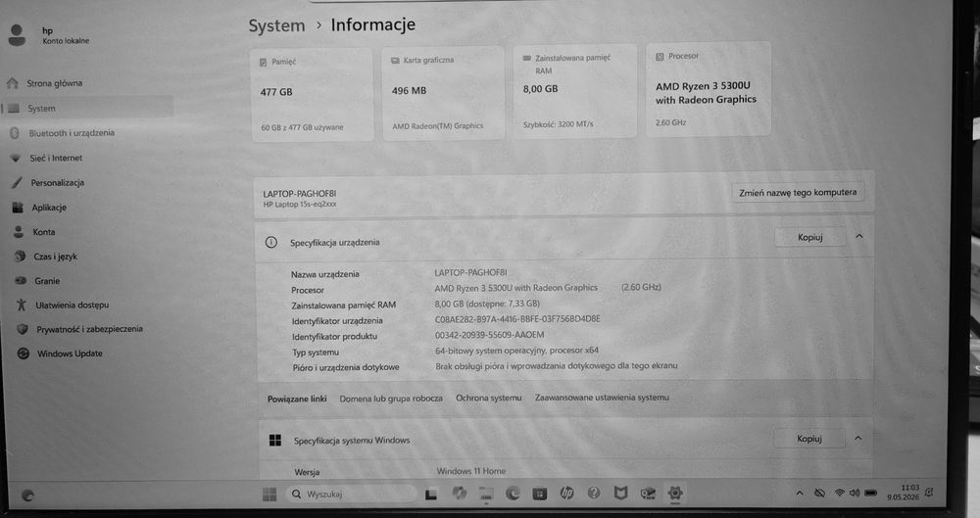Click the Czas i język globe icon
Image resolution: width=980 pixels, height=518 pixels.
(x=20, y=257)
